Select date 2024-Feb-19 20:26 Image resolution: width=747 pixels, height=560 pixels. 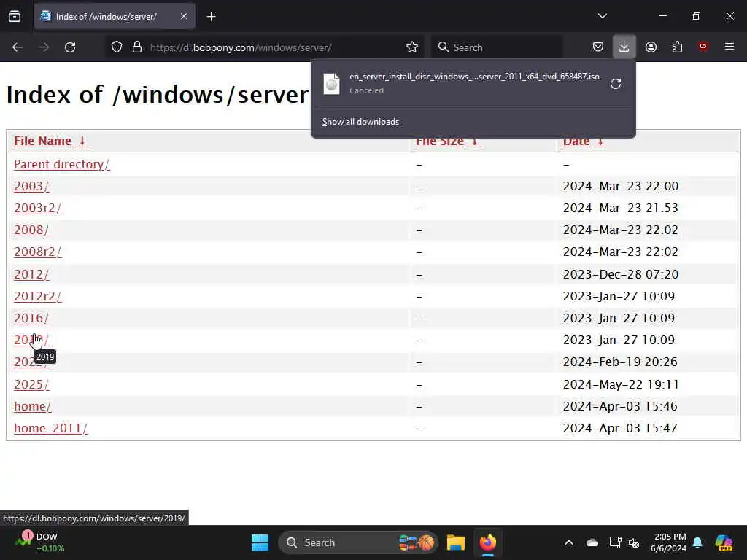(x=620, y=362)
